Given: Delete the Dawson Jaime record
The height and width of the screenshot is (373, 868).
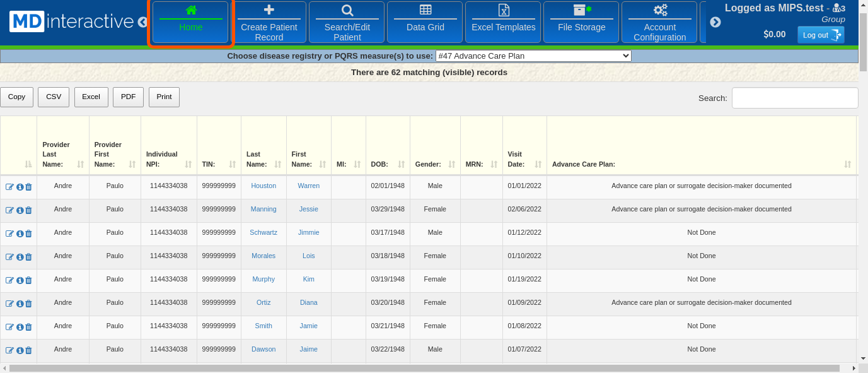Looking at the screenshot, I should (x=28, y=350).
